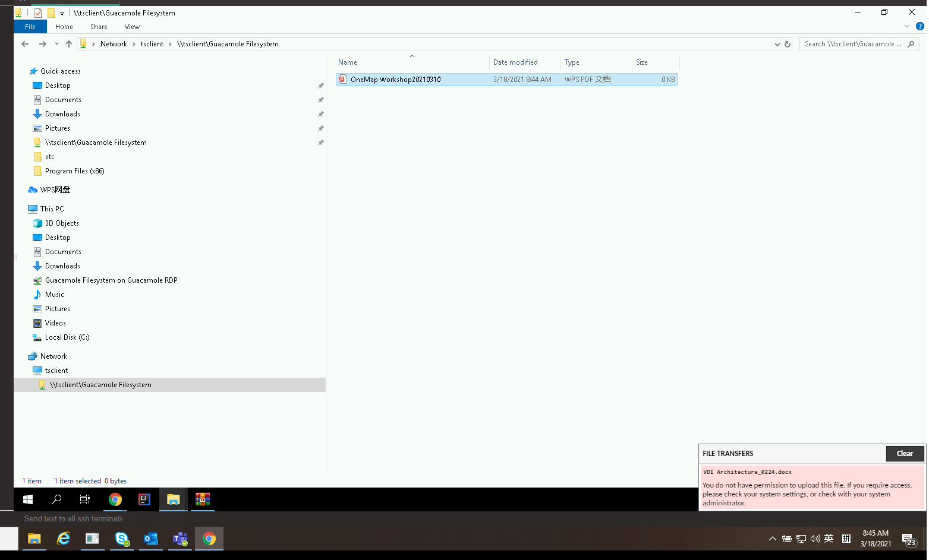
Task: Open the Home ribbon tab
Action: tap(64, 27)
